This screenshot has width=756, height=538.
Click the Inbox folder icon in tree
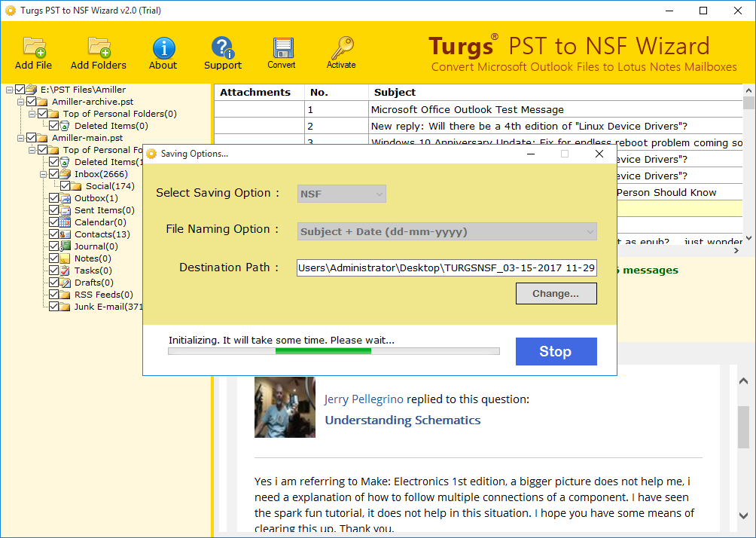(65, 174)
